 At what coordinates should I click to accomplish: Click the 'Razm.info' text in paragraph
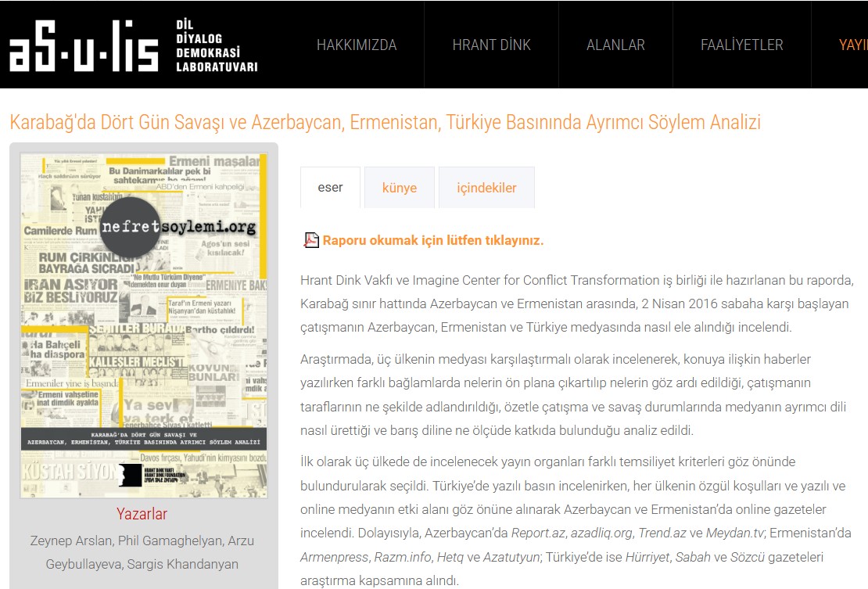coord(403,557)
